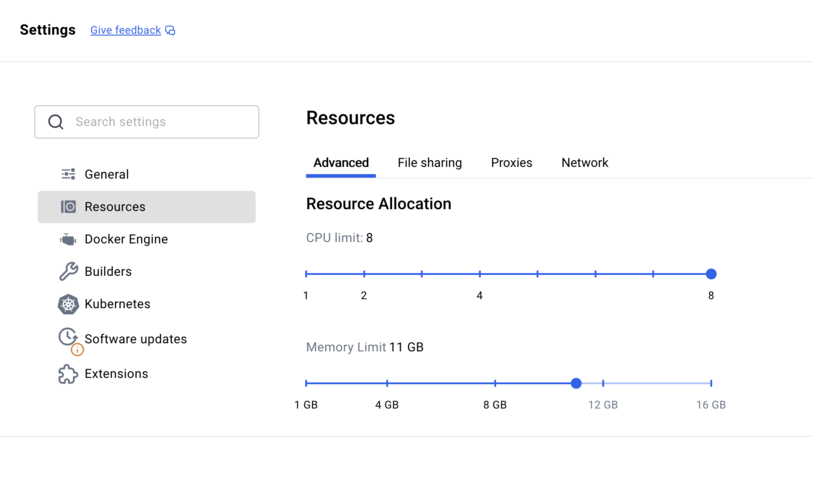Click the Resource Allocation heading
813x485 pixels.
coord(379,204)
